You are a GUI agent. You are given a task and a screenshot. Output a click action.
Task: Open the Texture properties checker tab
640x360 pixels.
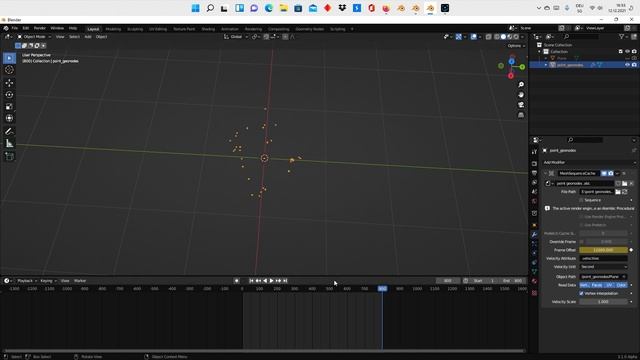(x=534, y=293)
